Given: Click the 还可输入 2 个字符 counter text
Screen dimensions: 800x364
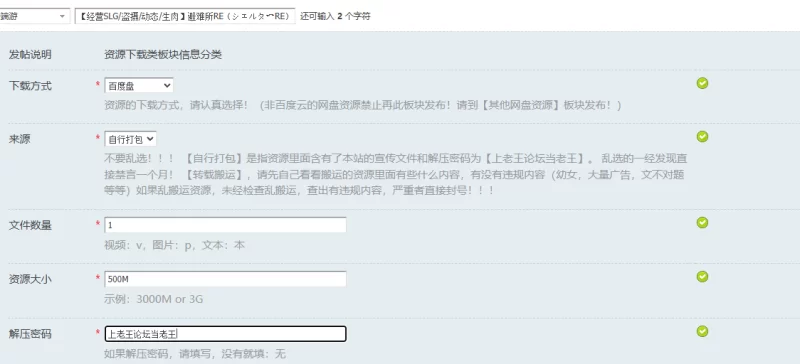Looking at the screenshot, I should 335,16.
